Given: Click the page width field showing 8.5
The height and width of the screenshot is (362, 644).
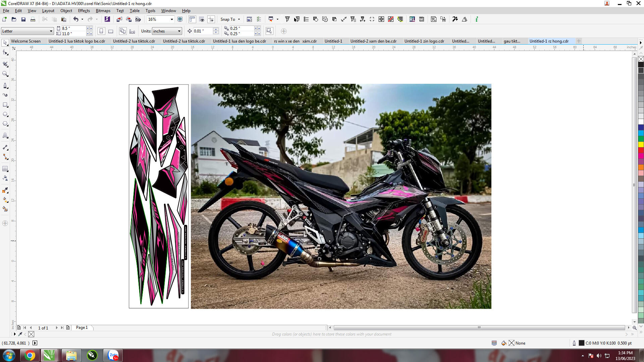Looking at the screenshot, I should coord(74,28).
